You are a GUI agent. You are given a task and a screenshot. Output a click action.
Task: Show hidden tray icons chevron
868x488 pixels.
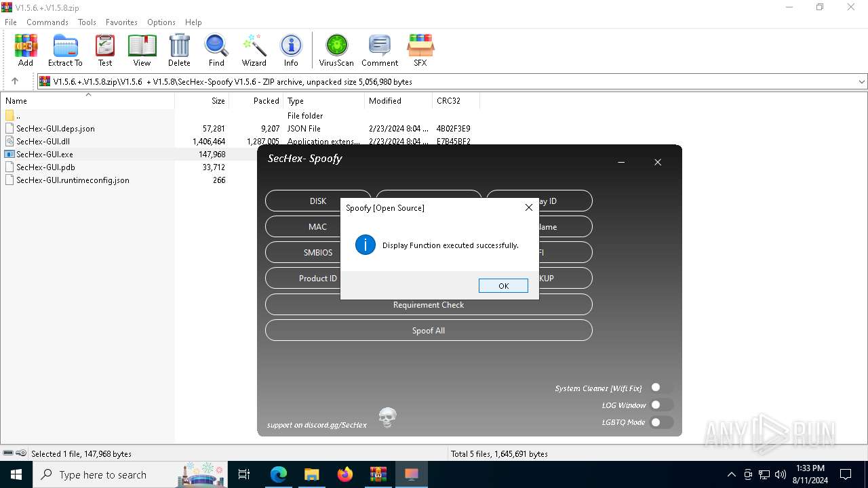click(731, 474)
